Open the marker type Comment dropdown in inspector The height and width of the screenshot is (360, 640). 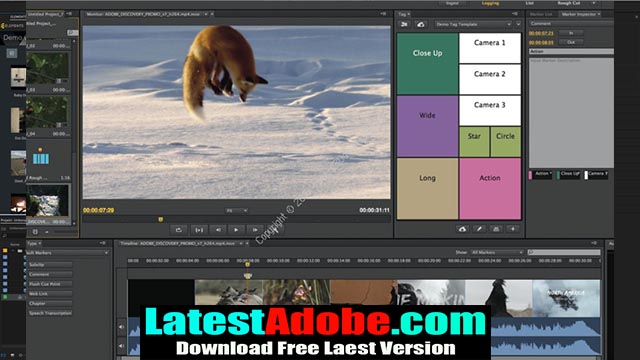[571, 24]
